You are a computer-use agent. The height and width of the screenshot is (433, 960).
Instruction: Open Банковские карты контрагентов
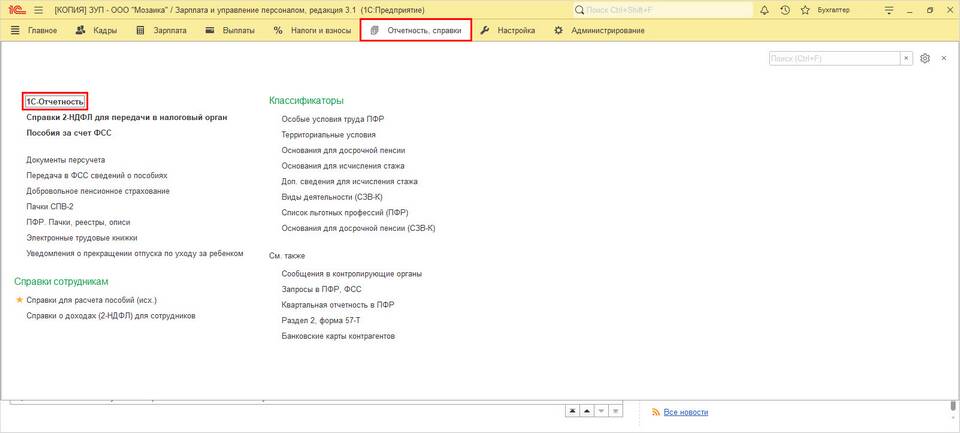(338, 336)
